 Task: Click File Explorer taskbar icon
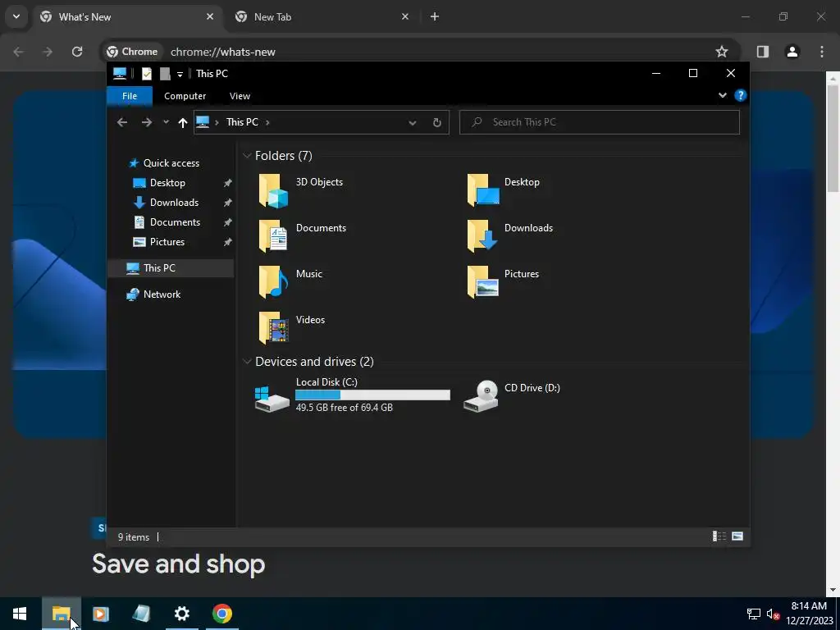tap(61, 614)
